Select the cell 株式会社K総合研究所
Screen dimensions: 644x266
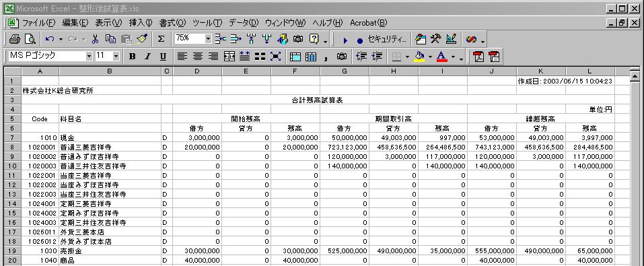coord(57,91)
